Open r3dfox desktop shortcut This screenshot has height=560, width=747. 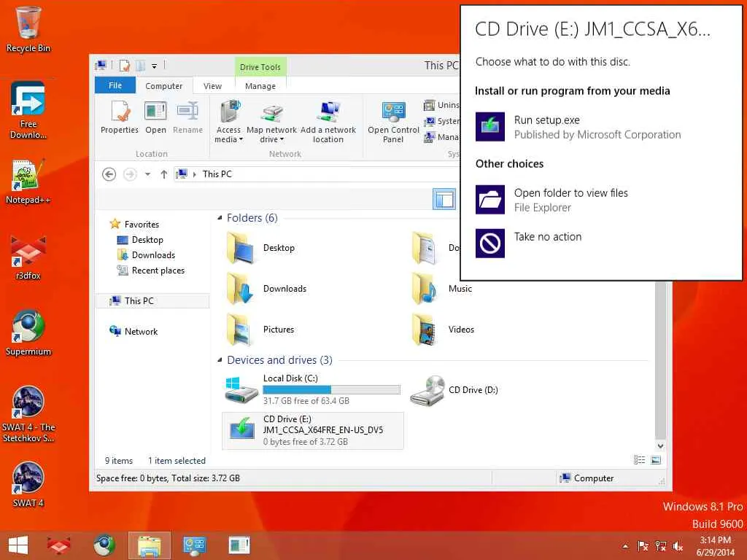28,257
